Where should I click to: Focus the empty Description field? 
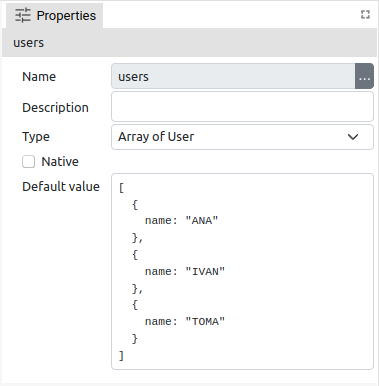tap(242, 107)
